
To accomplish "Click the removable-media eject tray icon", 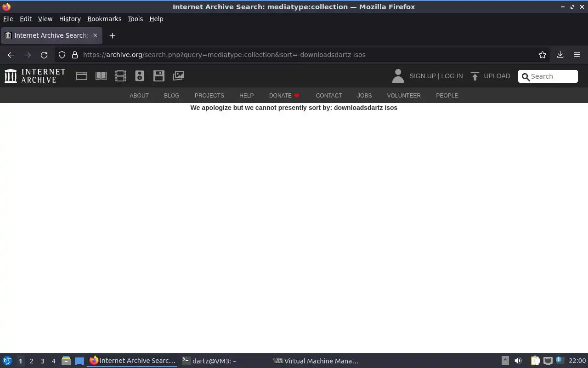I will (x=505, y=361).
